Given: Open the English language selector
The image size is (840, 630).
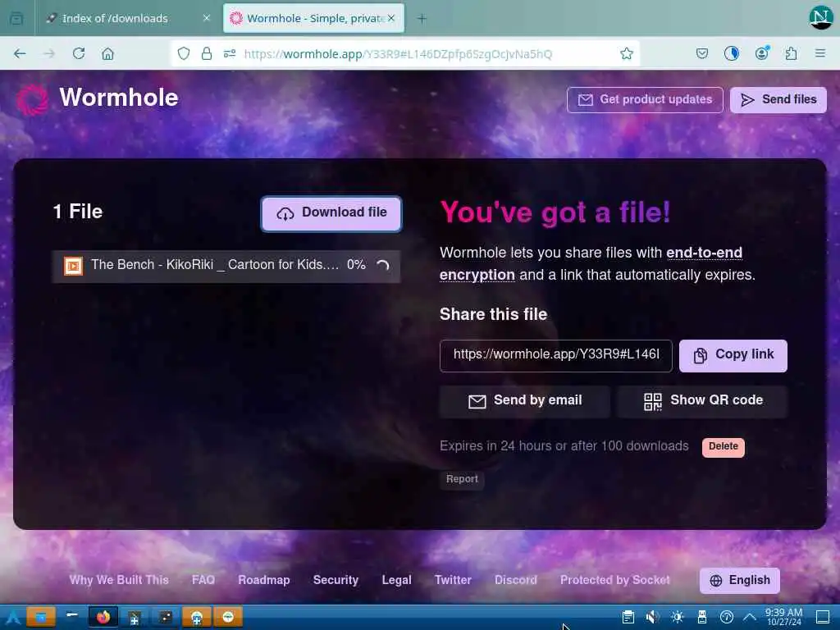Looking at the screenshot, I should coord(739,580).
